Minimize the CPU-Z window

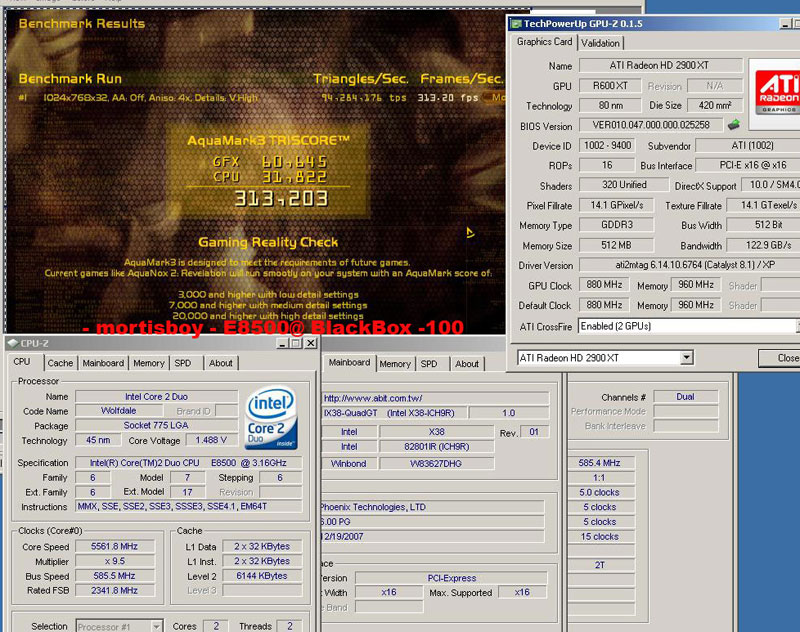point(283,343)
